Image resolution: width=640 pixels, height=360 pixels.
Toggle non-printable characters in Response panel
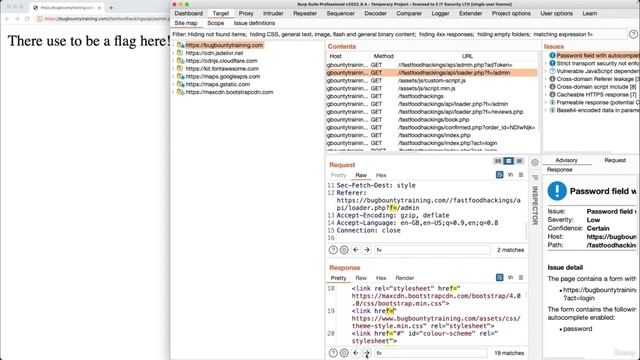[x=510, y=278]
